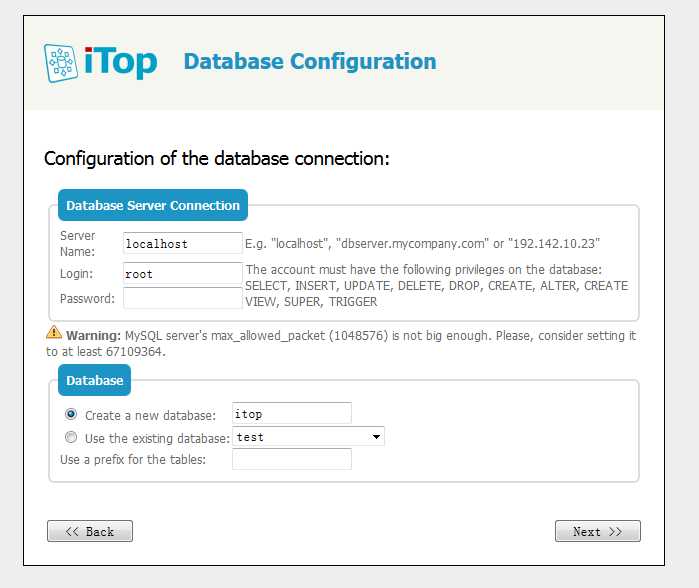Viewport: 699px width, 588px height.
Task: Click the yellow warning triangle icon
Action: [54, 332]
